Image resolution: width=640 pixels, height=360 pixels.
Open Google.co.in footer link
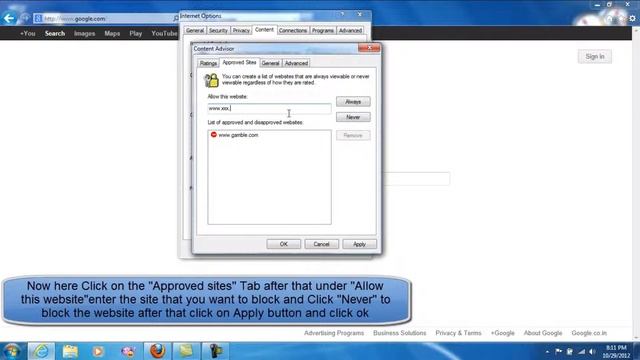point(589,333)
